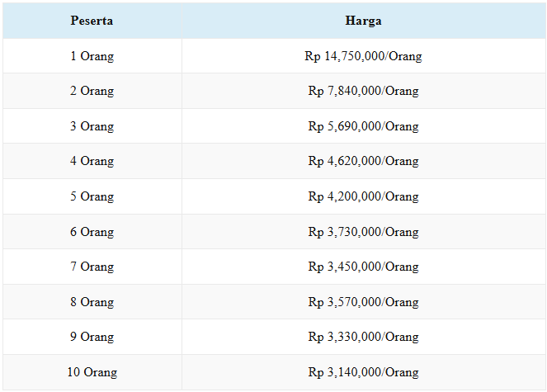Select the 7 Orang row cell
The image size is (547, 392).
[x=92, y=267]
